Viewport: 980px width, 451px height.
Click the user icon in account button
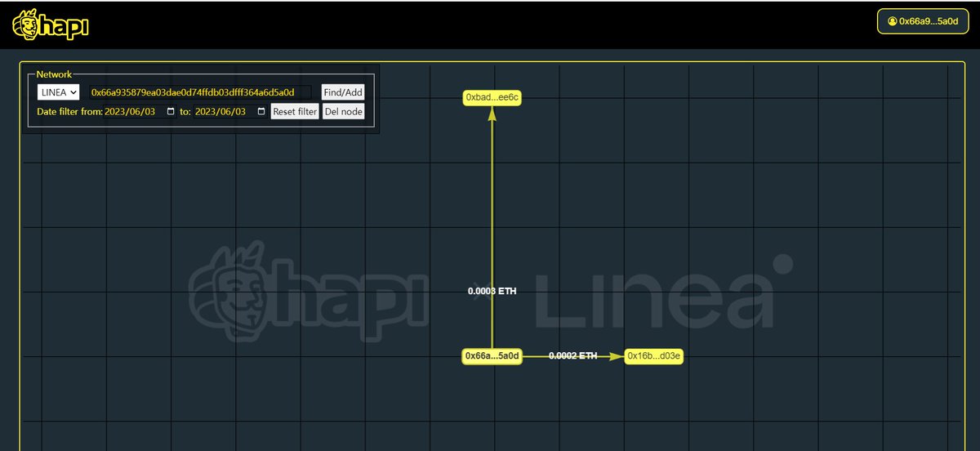tap(892, 21)
